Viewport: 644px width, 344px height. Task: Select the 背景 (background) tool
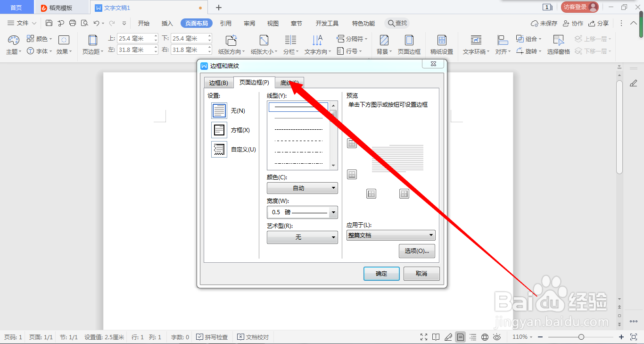pos(383,45)
